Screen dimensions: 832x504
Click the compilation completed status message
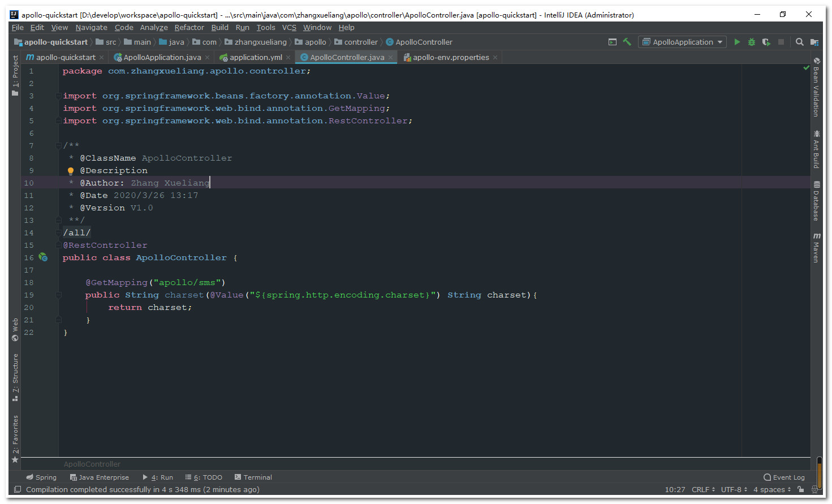tap(143, 489)
